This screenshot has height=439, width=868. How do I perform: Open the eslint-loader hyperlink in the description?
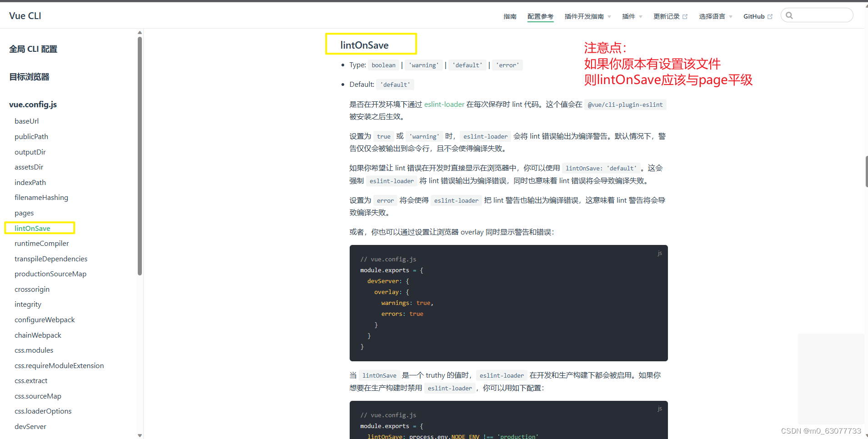444,105
